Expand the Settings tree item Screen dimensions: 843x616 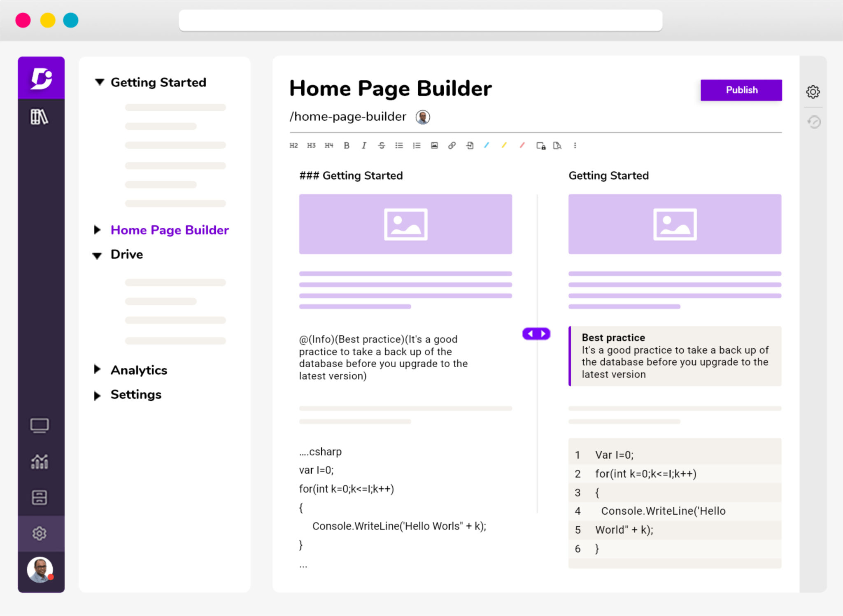(98, 395)
